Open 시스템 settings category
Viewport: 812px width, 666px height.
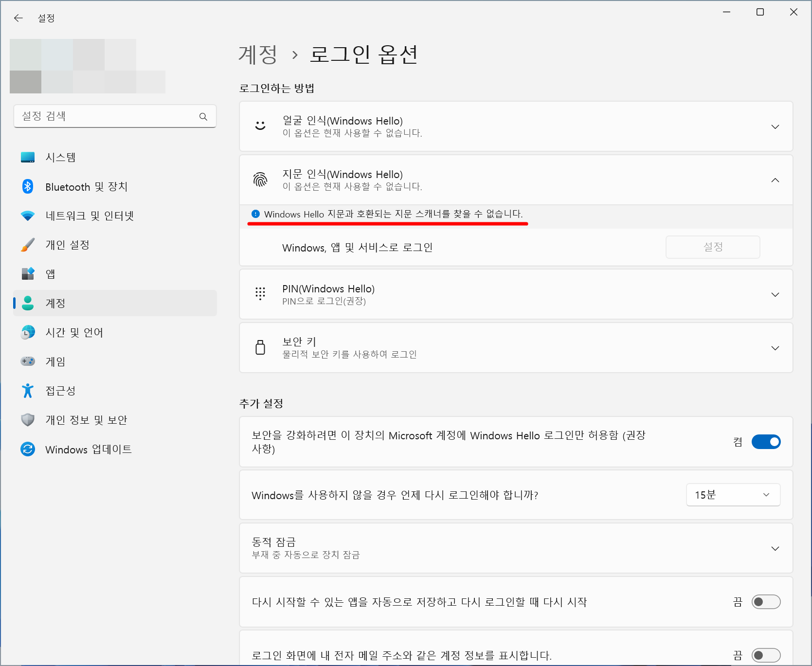pyautogui.click(x=115, y=157)
